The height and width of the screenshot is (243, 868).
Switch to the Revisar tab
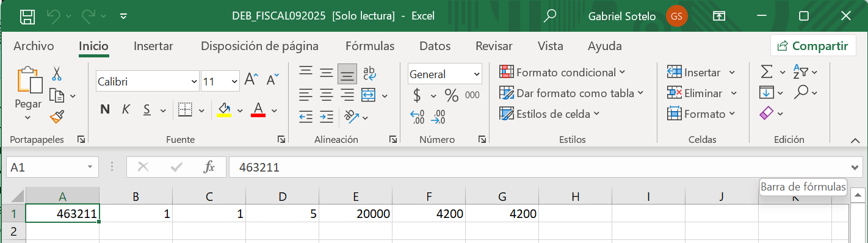[x=494, y=46]
